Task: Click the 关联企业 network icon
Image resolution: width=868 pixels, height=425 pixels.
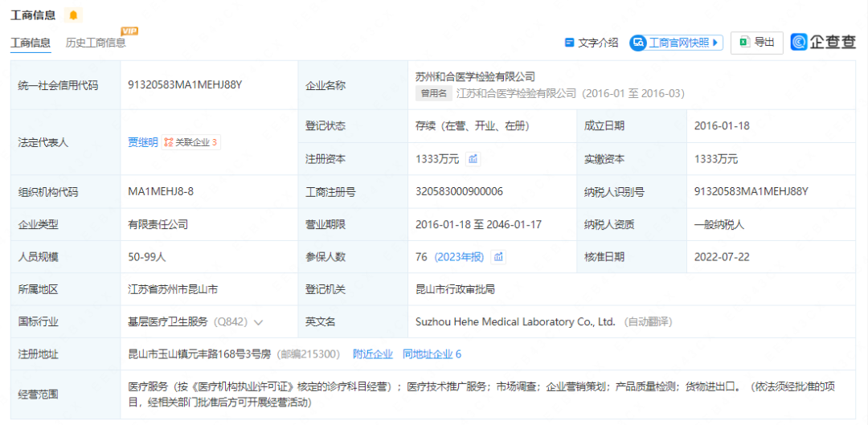Action: coord(169,143)
